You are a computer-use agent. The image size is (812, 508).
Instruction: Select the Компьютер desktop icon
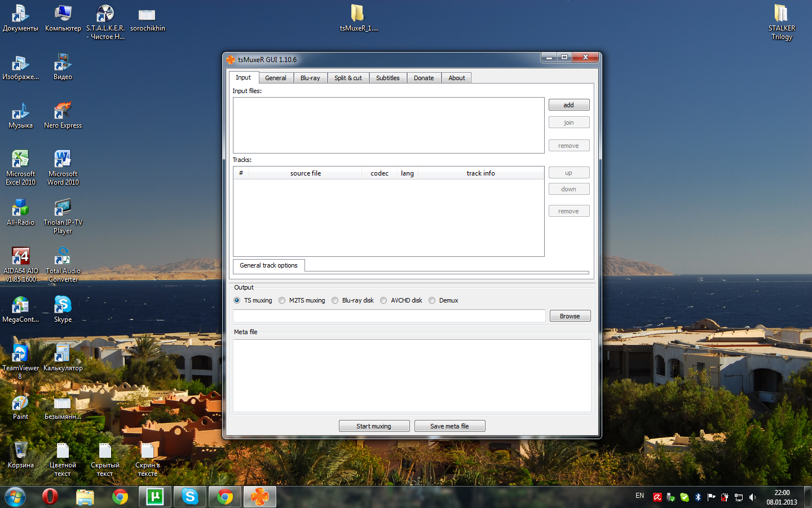63,18
